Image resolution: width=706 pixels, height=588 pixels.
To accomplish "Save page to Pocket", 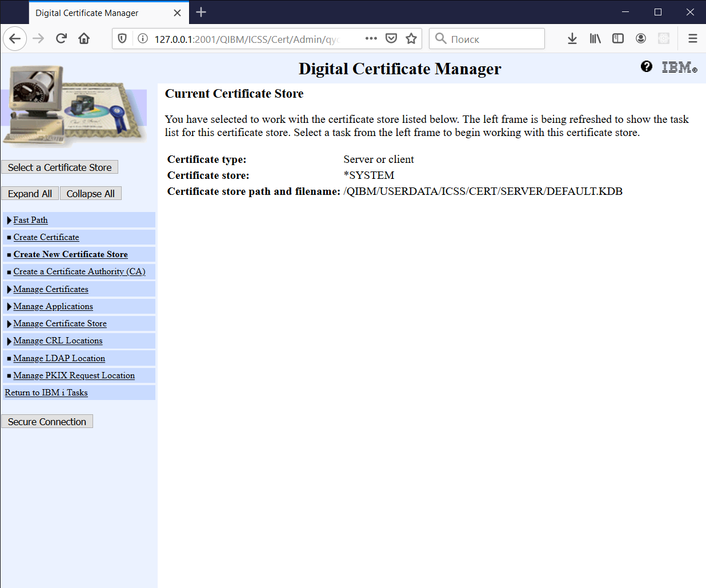I will pos(391,39).
